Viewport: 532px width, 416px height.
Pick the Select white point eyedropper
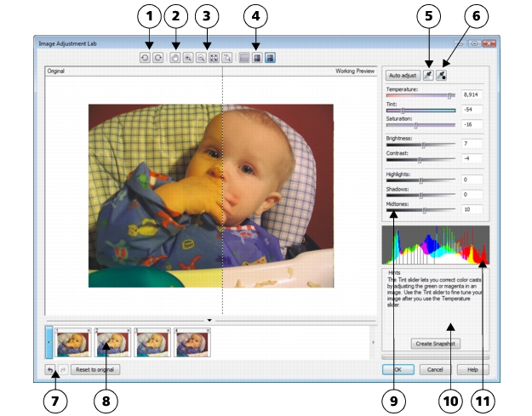point(429,75)
